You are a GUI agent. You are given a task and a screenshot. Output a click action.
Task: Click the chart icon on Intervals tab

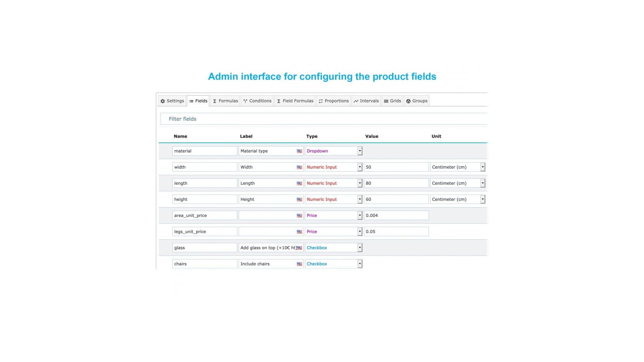[x=356, y=101]
